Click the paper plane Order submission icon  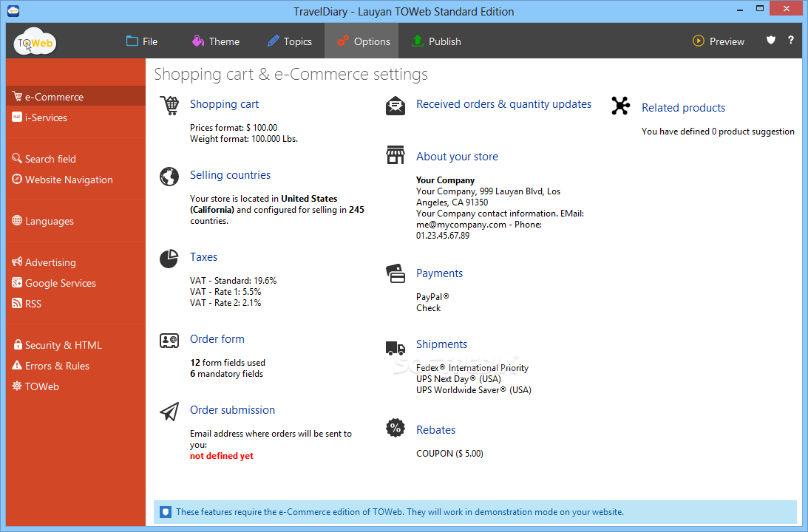(169, 411)
